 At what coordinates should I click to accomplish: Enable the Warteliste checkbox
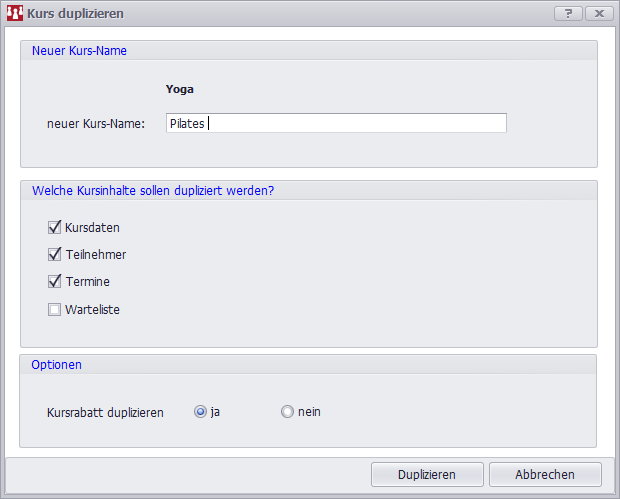pyautogui.click(x=55, y=310)
